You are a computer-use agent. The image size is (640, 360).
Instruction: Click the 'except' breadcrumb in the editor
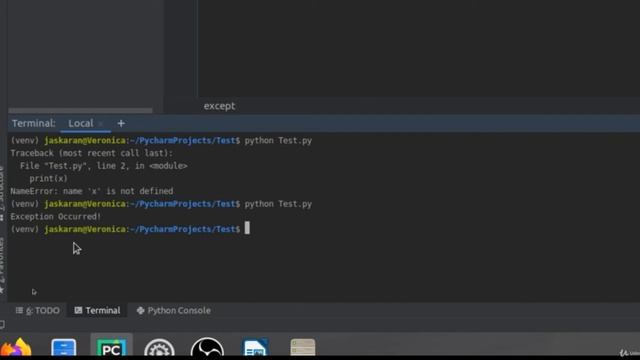click(220, 106)
